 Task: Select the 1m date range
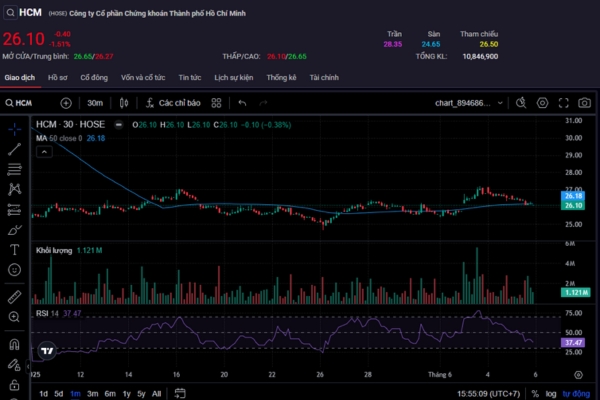(75, 393)
